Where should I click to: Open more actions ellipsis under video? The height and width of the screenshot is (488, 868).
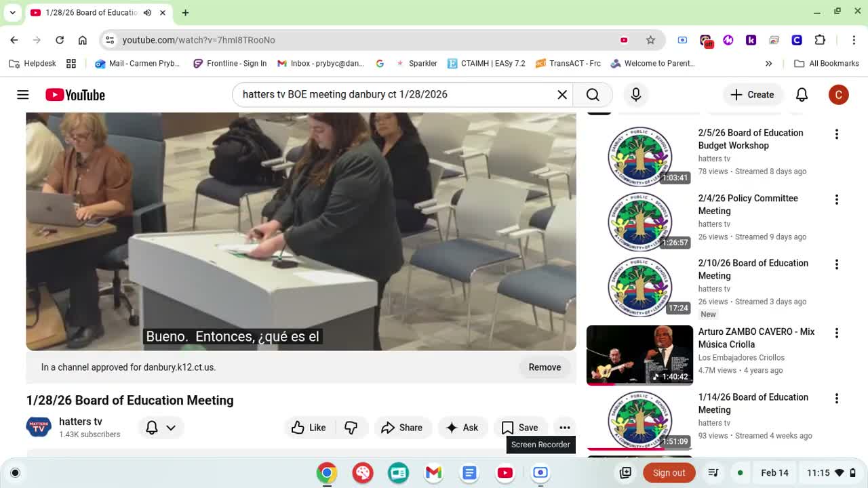(565, 428)
